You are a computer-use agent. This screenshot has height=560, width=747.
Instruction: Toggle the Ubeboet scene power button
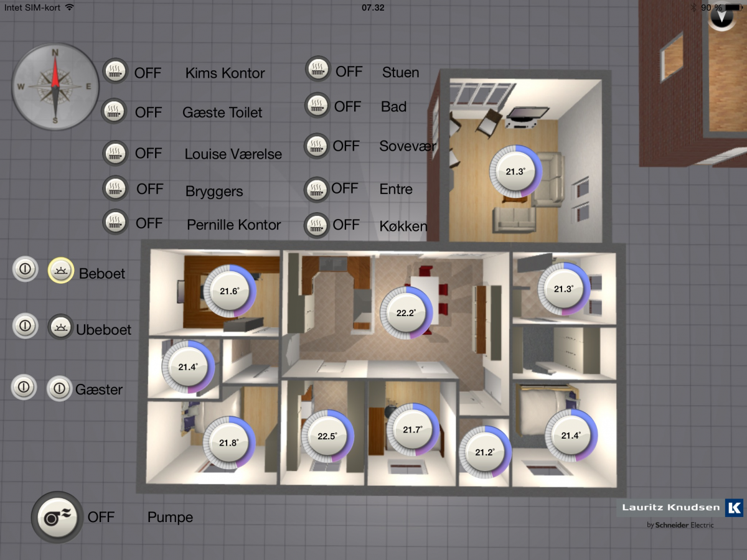click(x=25, y=326)
